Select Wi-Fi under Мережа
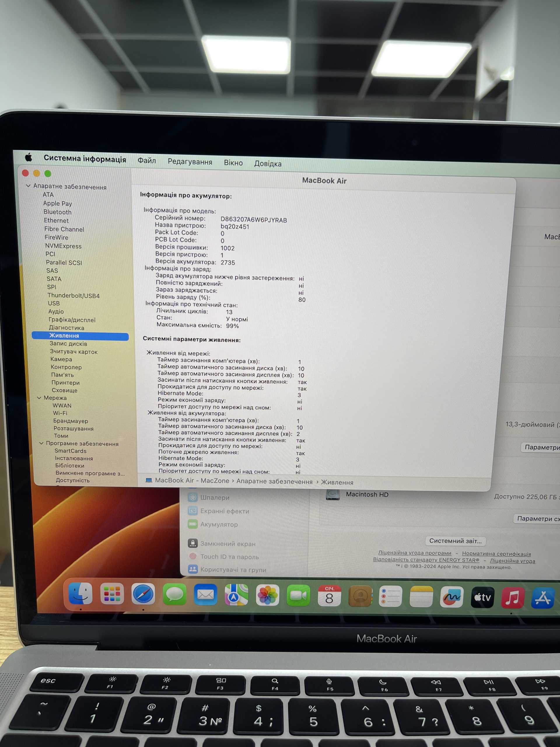Screen dimensions: 560x747 (60, 413)
